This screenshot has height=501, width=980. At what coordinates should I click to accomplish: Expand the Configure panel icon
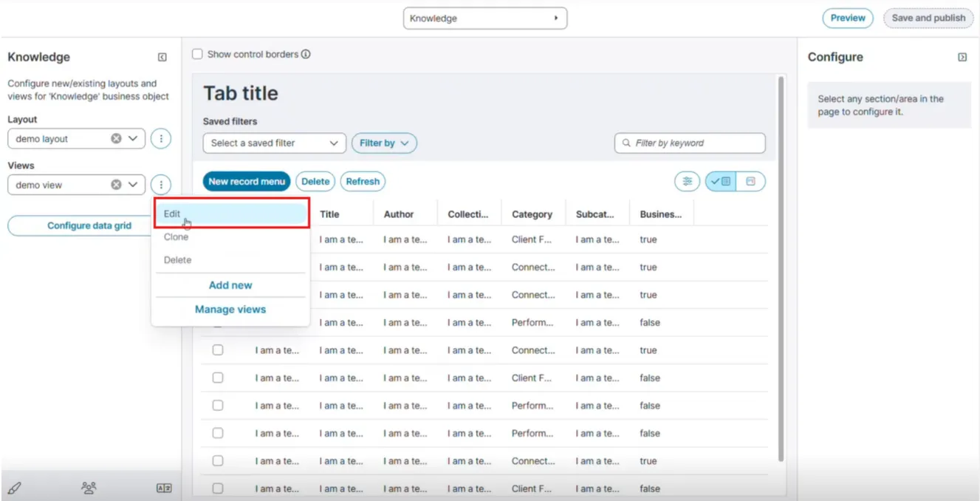[962, 57]
